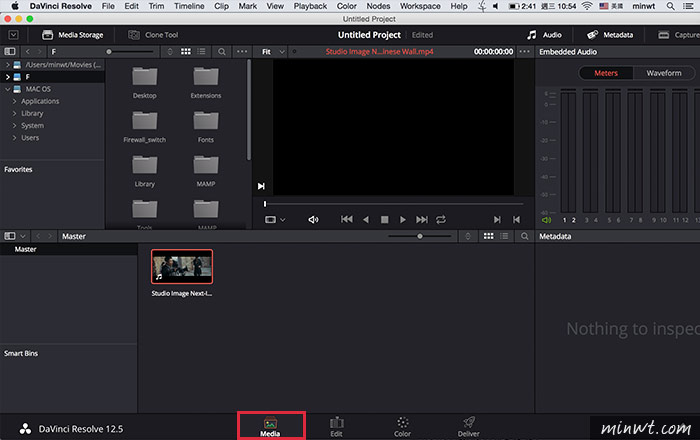The width and height of the screenshot is (700, 440).
Task: Expand the System folder
Action: tap(14, 125)
